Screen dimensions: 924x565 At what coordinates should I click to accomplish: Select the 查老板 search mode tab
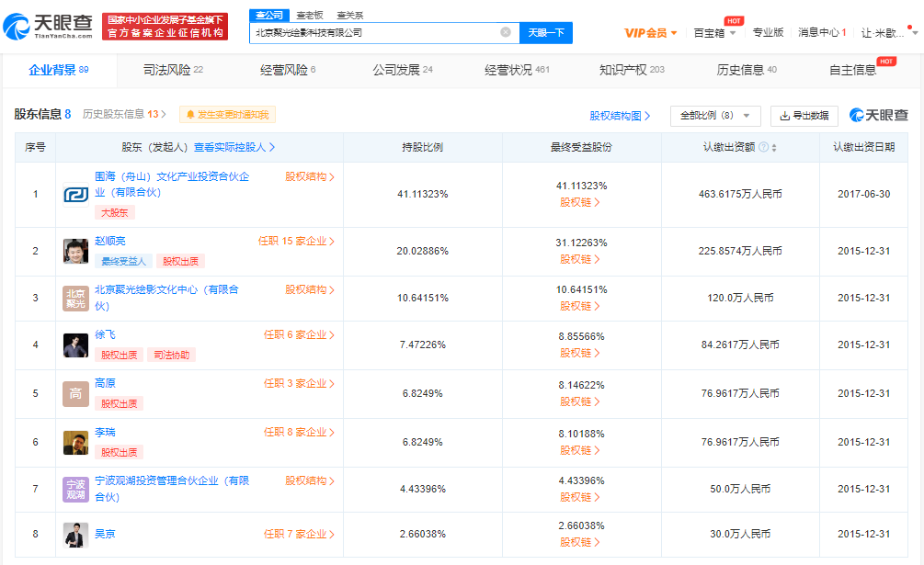(x=309, y=15)
